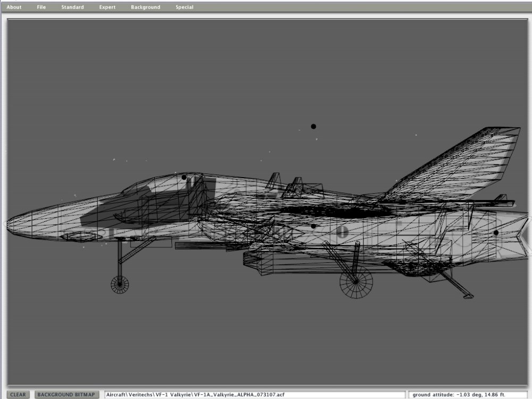
Task: Select the black dot on the cockpit canopy
Action: coord(184,177)
